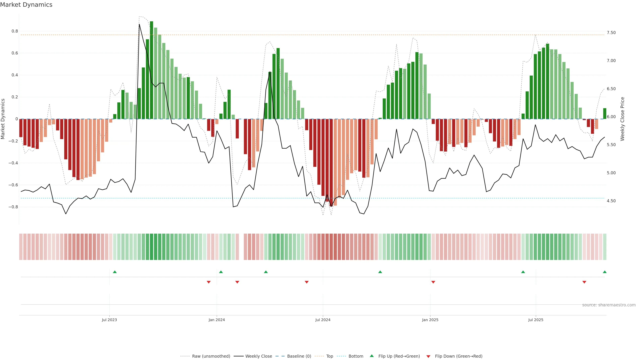Click the red flip-down marker just after Jan 2025
This screenshot has width=644, height=362.
(433, 282)
